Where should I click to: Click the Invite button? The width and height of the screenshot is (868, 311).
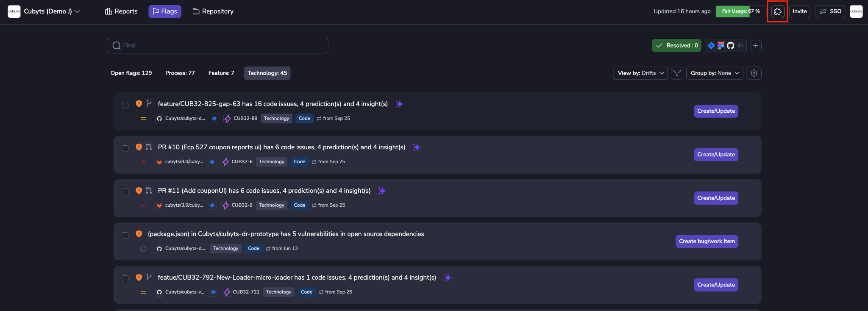(x=799, y=11)
